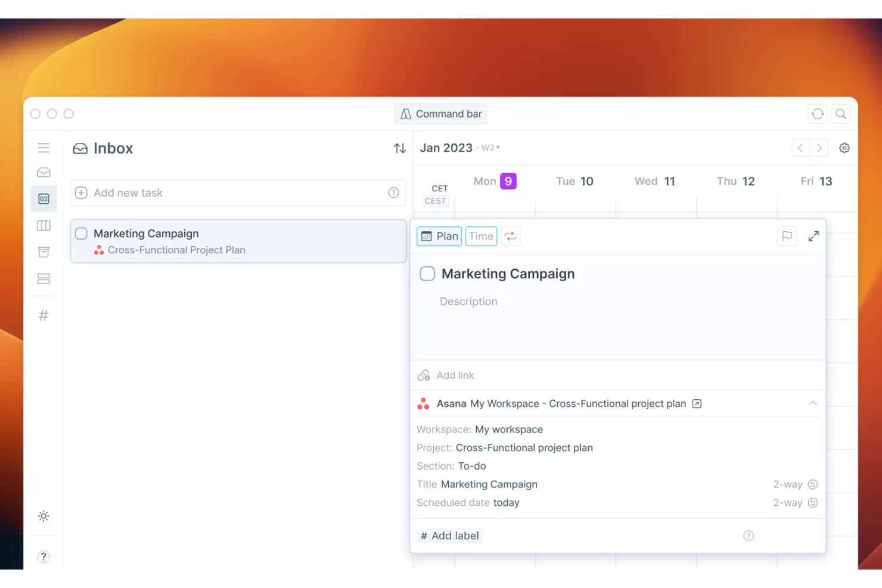
Task: Open Asana task in external link icon
Action: point(697,404)
